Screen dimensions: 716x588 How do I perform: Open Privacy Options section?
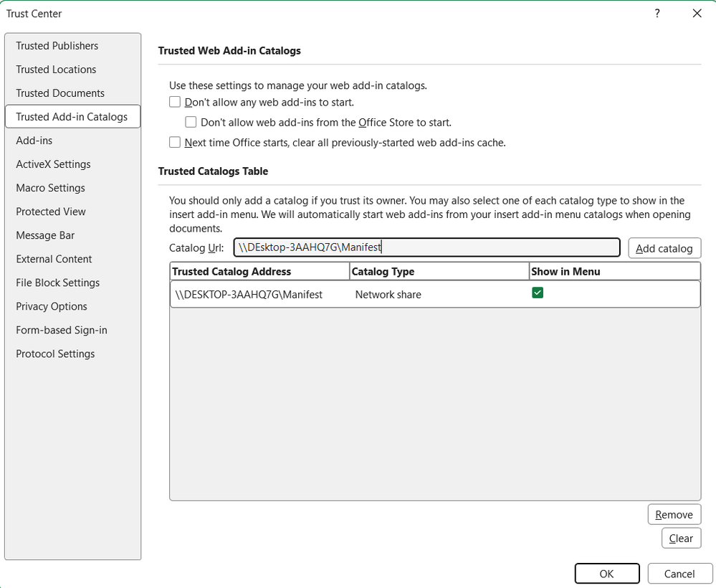point(52,306)
